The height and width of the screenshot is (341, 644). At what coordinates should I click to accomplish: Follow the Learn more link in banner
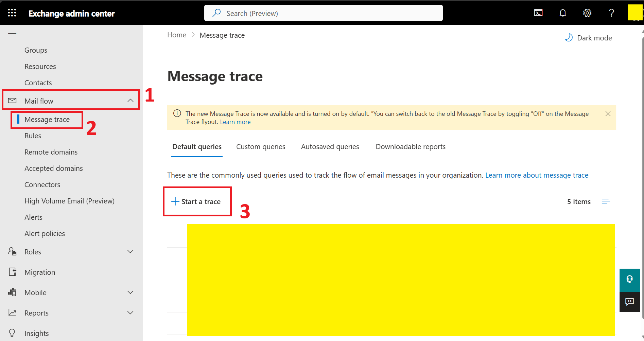235,122
